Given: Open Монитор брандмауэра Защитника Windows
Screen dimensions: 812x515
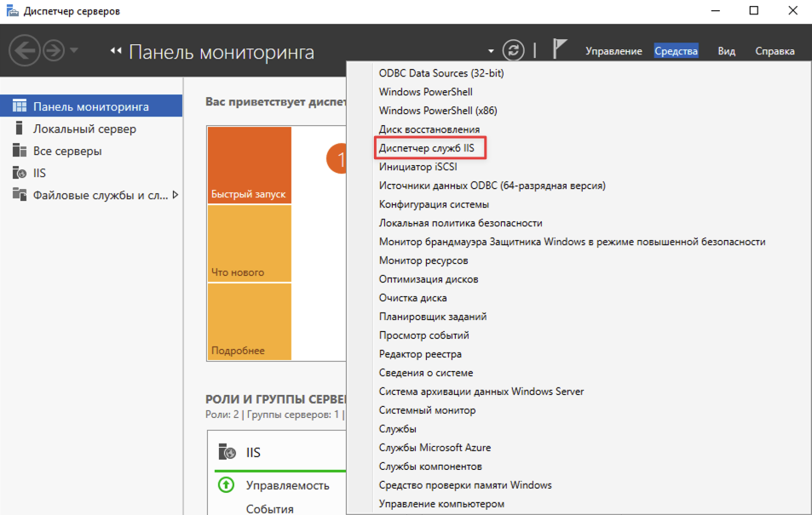Looking at the screenshot, I should [x=573, y=241].
